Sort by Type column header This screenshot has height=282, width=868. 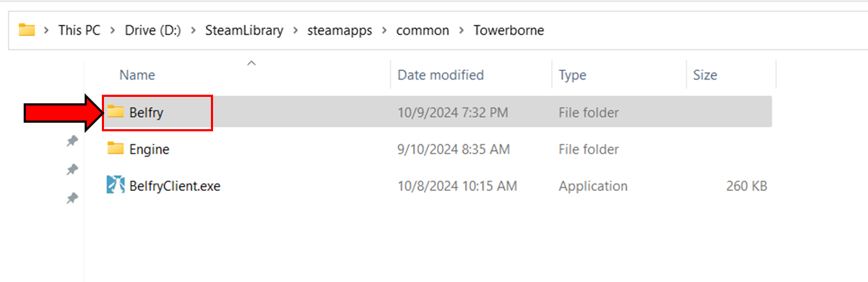tap(572, 75)
